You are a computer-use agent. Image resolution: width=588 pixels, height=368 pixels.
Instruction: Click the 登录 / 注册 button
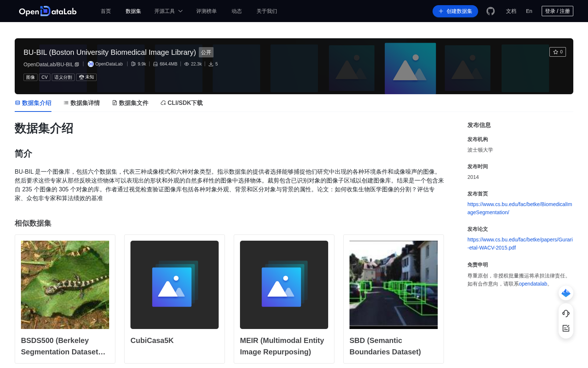[557, 11]
